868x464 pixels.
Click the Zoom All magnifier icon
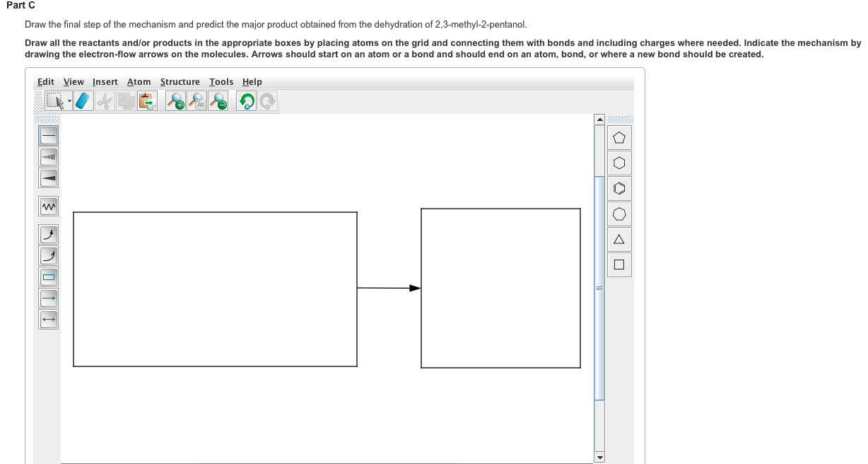pyautogui.click(x=196, y=100)
